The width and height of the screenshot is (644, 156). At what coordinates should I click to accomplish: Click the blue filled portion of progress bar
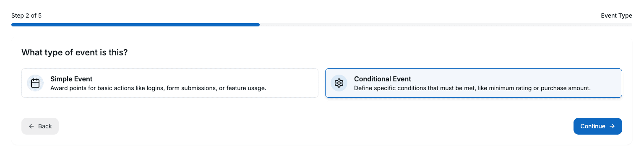click(136, 25)
